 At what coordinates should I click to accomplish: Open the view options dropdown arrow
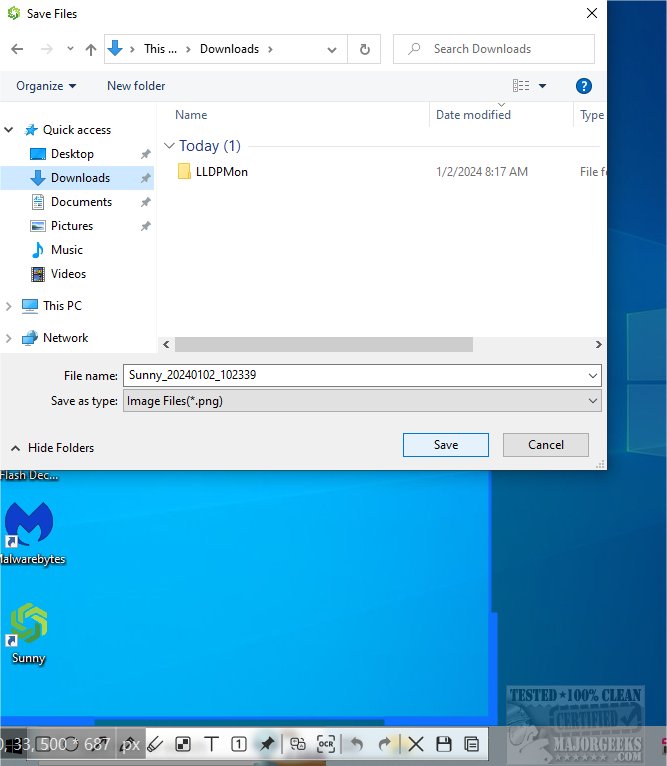tap(542, 86)
